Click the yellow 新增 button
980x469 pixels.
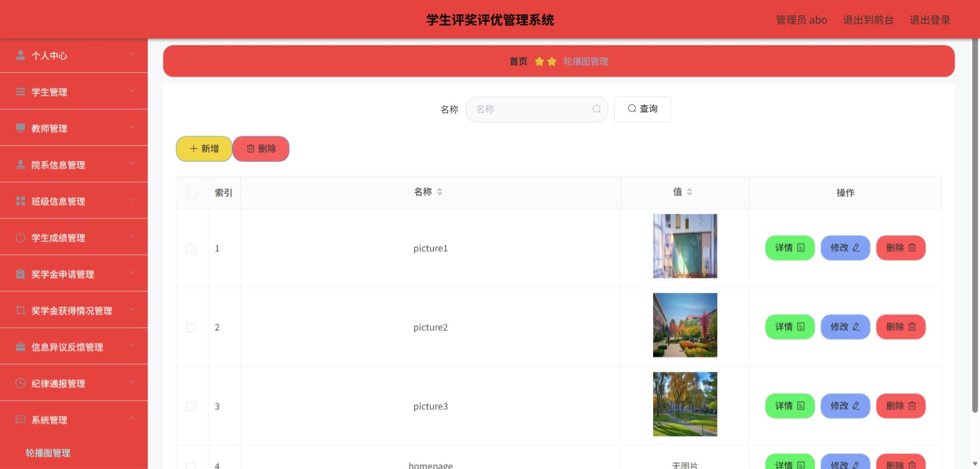point(204,148)
